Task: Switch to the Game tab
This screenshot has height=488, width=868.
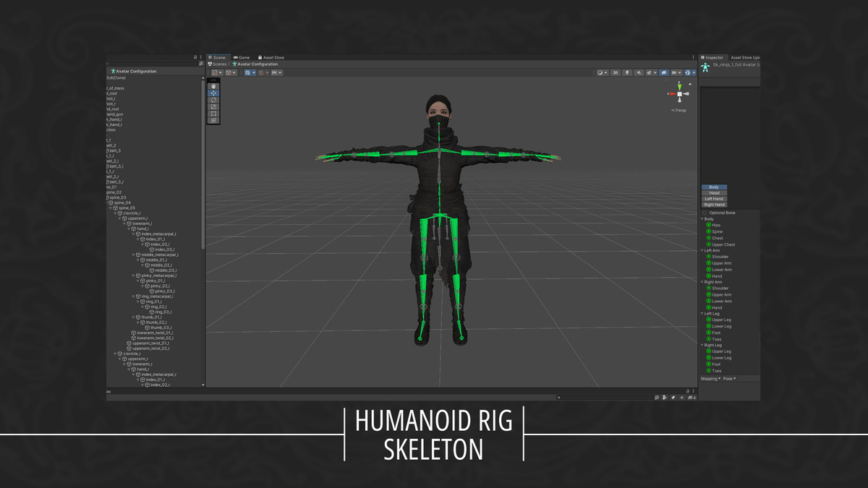Action: point(242,57)
